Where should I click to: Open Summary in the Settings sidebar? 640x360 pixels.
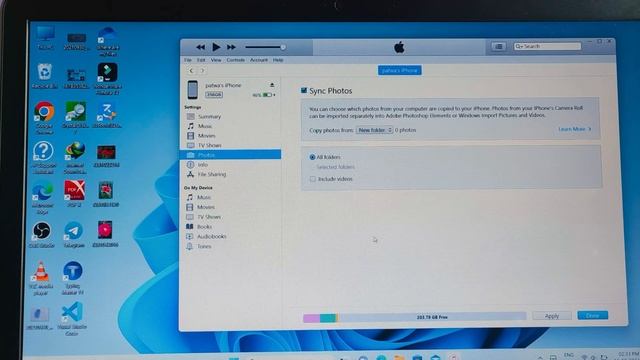209,117
